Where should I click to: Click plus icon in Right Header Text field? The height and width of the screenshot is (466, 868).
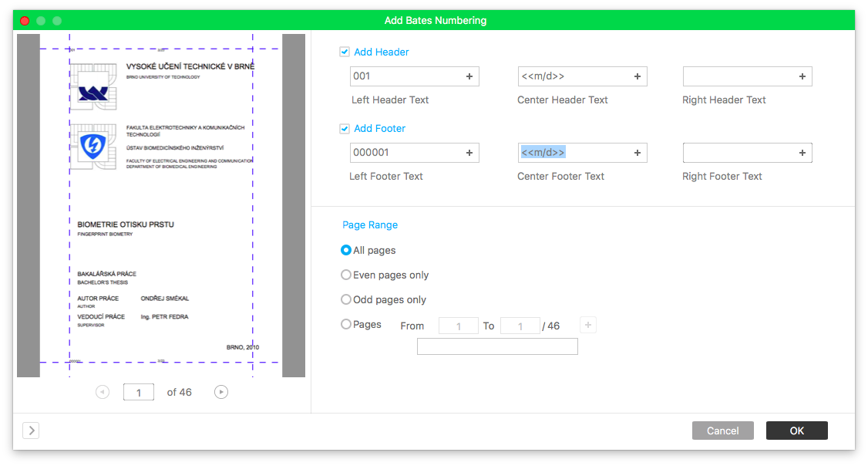(x=802, y=76)
